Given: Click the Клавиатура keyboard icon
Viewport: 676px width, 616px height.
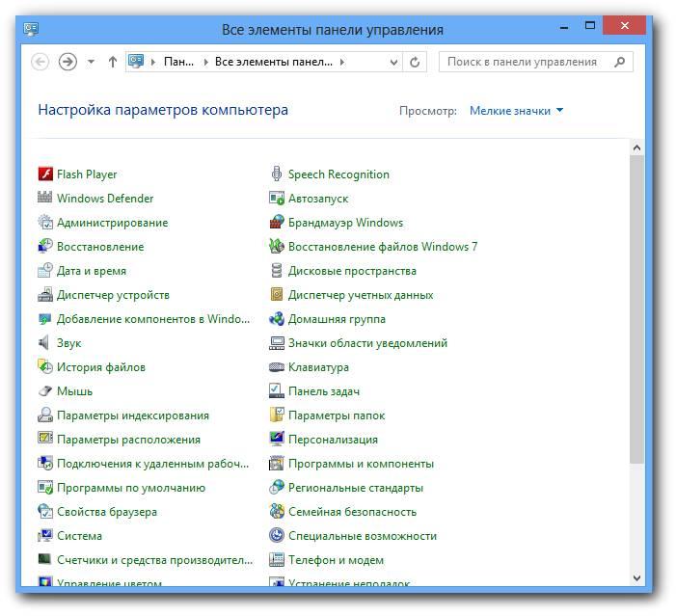Looking at the screenshot, I should (277, 367).
